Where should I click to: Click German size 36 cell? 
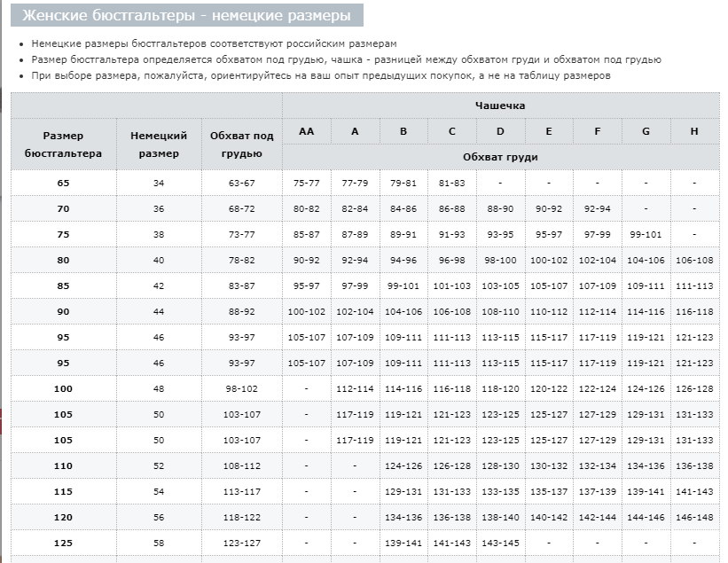coord(159,208)
